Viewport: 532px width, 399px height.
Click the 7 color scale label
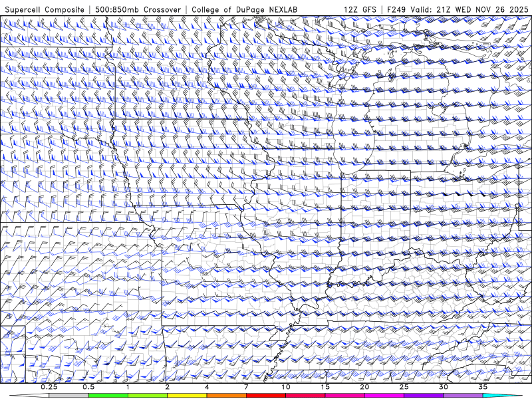click(246, 387)
